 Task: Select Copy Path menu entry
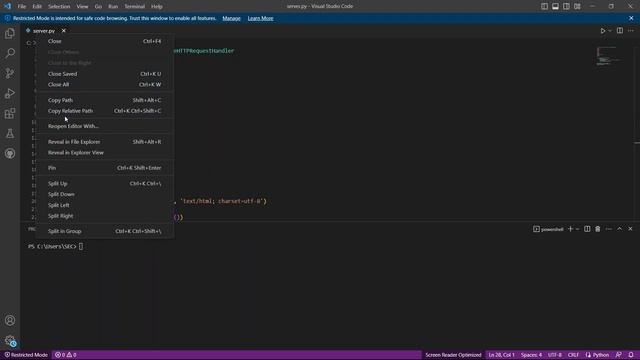[104, 100]
